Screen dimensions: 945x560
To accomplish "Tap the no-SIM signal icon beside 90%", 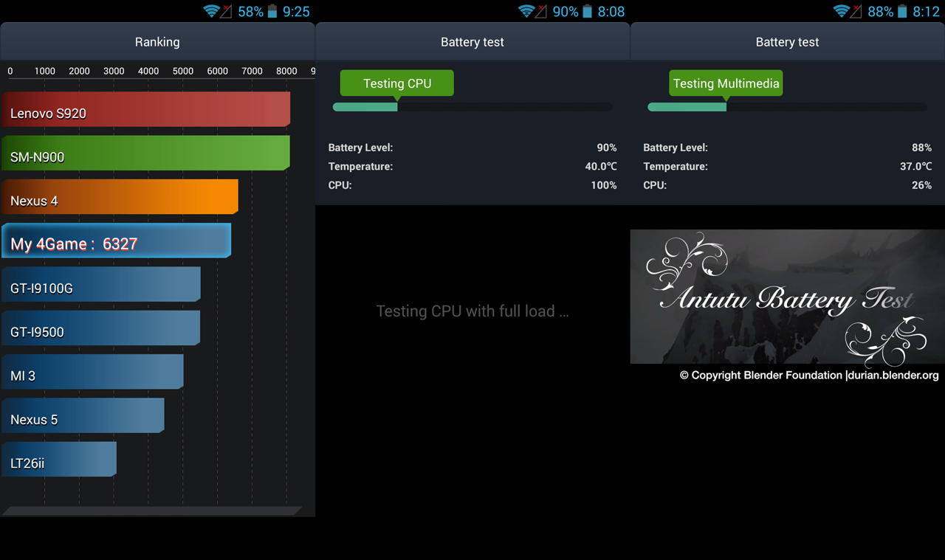I will 541,11.
